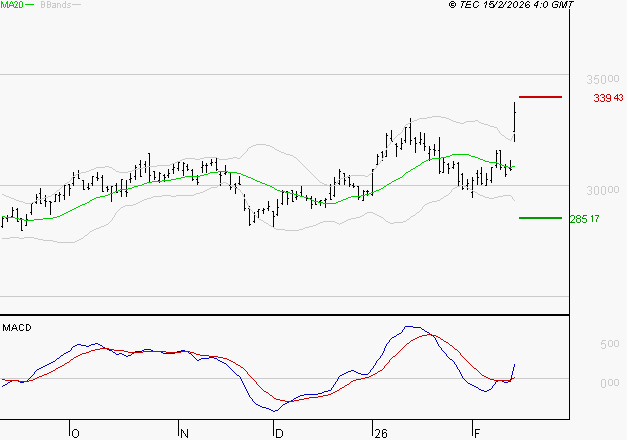Click the green 285.17 support value

(x=585, y=219)
